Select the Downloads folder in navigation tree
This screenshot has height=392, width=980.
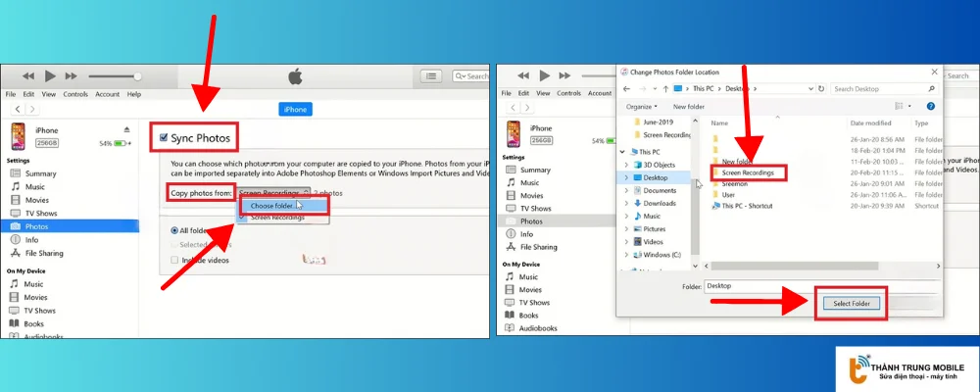(659, 203)
